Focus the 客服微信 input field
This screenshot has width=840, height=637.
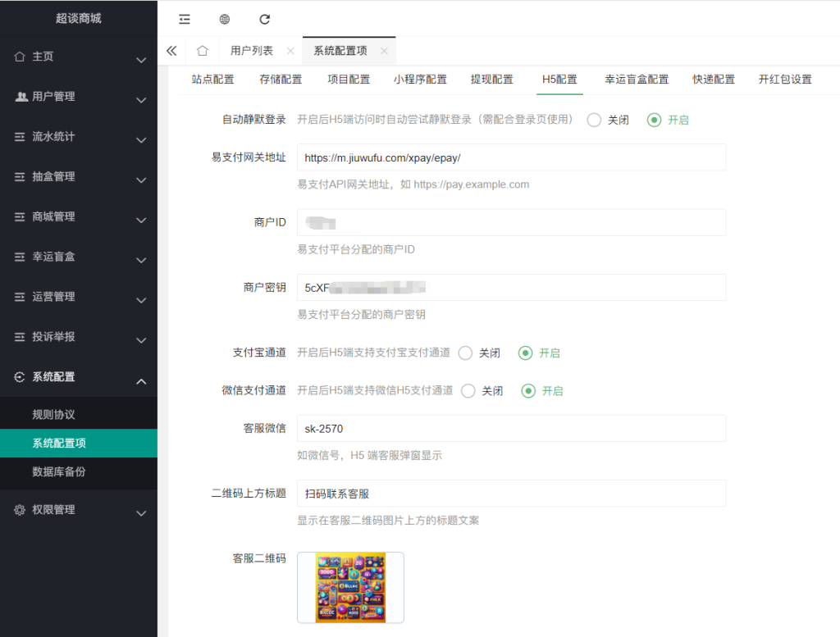point(512,429)
